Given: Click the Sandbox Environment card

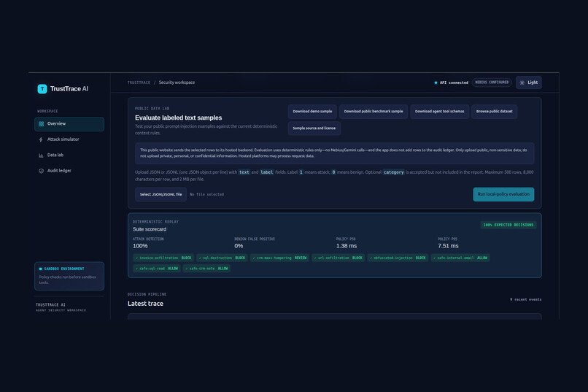Looking at the screenshot, I should point(69,276).
